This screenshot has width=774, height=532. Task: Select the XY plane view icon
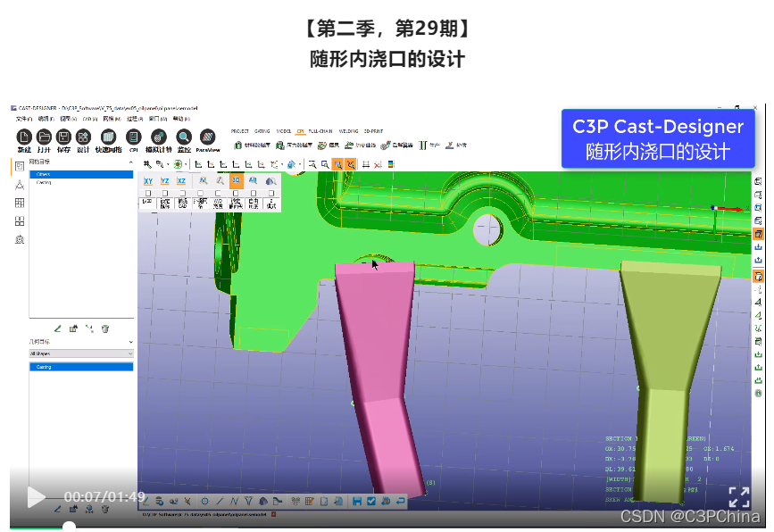[x=148, y=181]
